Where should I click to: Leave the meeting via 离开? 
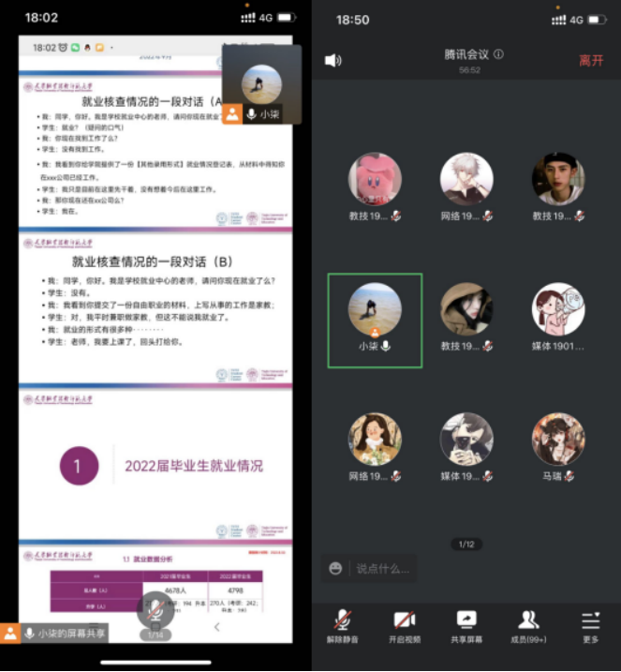coord(591,61)
